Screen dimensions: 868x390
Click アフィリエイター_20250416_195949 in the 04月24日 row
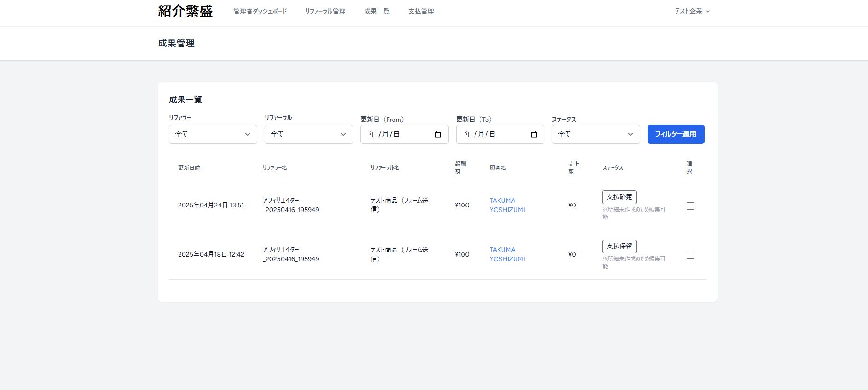(291, 205)
